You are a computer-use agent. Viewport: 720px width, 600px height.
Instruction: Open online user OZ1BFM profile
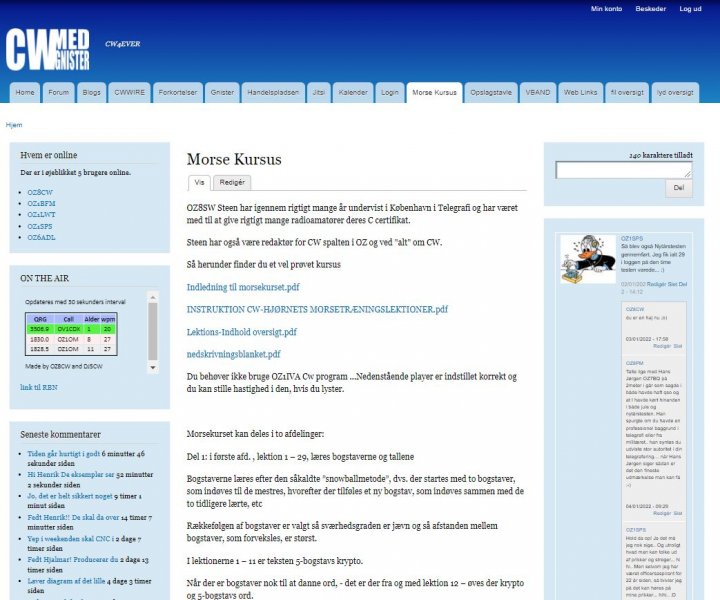(41, 203)
